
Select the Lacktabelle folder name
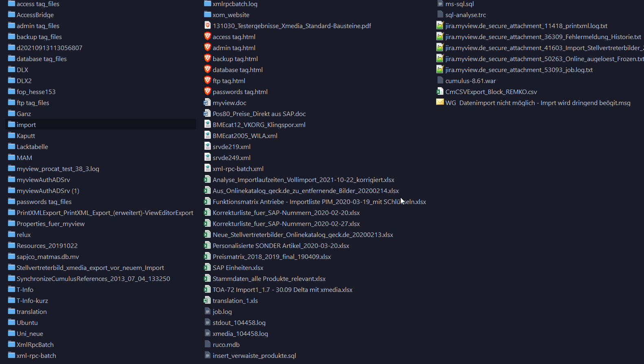[x=32, y=147]
